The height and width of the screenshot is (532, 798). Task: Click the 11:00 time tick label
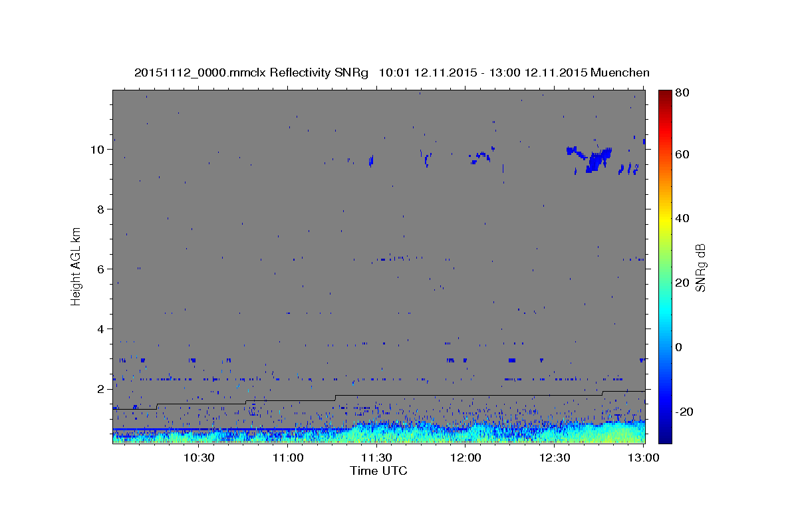288,458
